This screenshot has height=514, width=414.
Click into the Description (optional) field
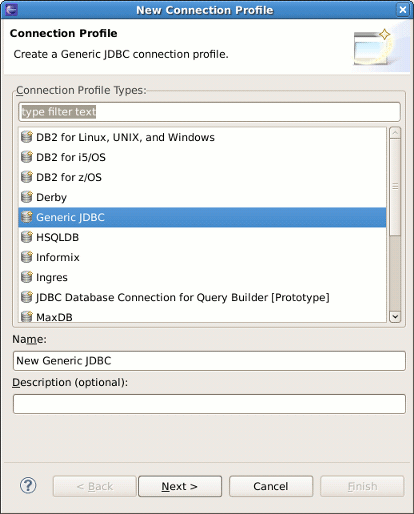[x=209, y=404]
